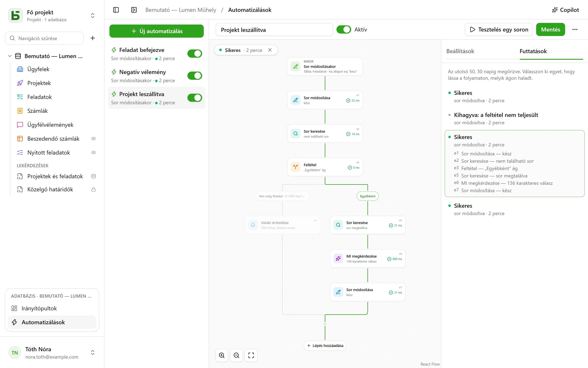Fit the flow to view
The image size is (588, 368).
(x=251, y=355)
